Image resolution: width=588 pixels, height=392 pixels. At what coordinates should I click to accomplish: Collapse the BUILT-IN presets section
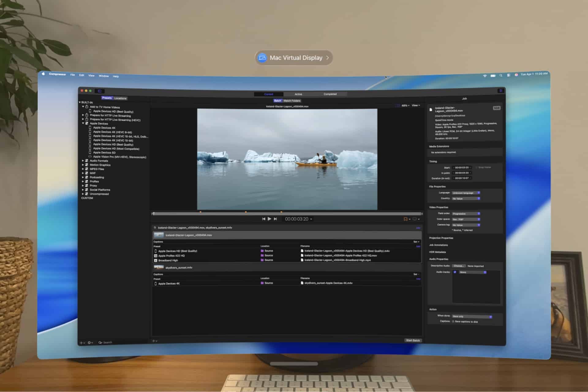point(80,102)
